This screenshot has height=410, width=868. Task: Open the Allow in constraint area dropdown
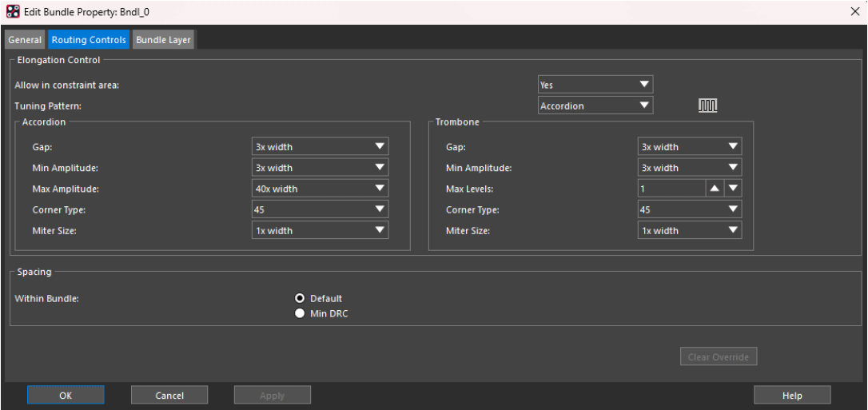tap(595, 85)
